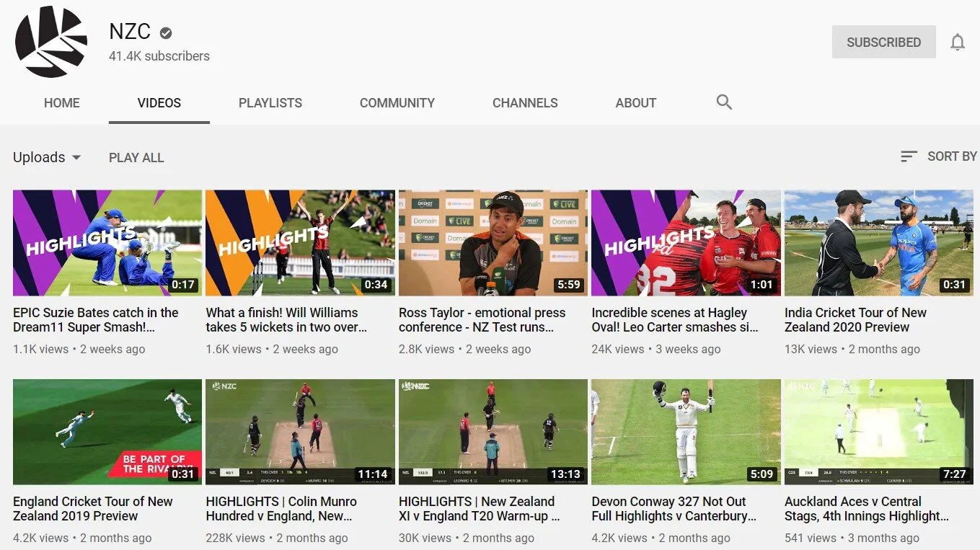Open the PLAYLISTS tab
Viewport: 980px width, 550px height.
point(270,103)
